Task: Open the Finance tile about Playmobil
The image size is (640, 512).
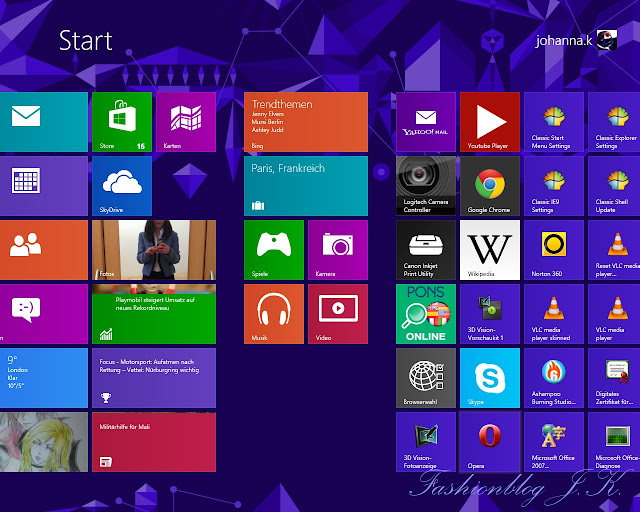Action: pyautogui.click(x=154, y=314)
